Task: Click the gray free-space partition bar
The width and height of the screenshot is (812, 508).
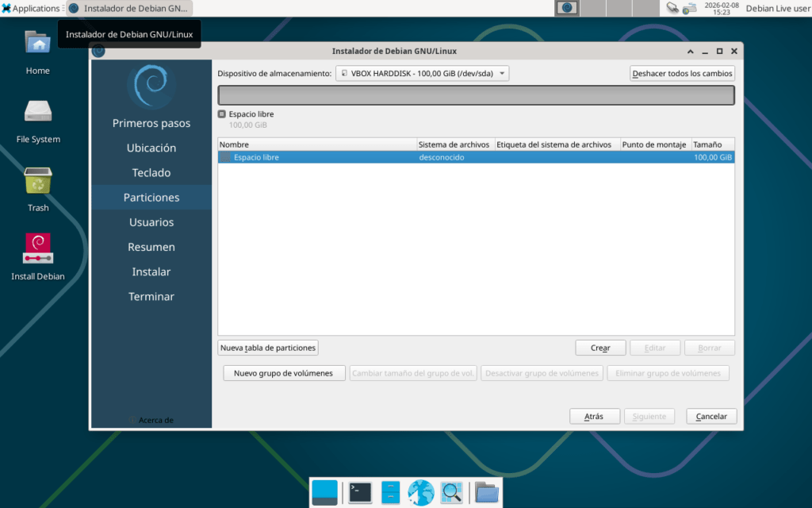Action: point(476,95)
